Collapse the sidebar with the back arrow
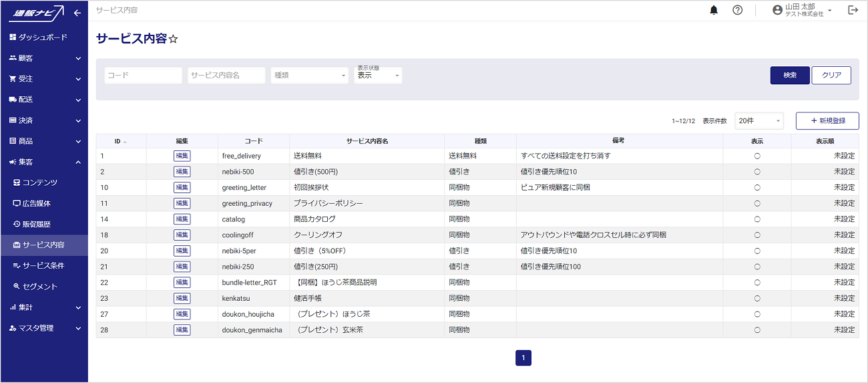The height and width of the screenshot is (383, 868). [77, 13]
